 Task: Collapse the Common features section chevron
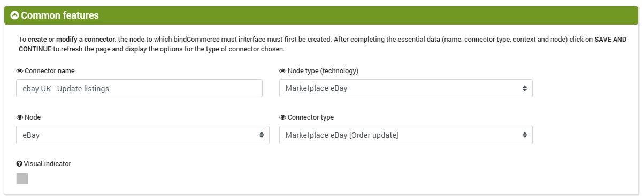click(15, 15)
